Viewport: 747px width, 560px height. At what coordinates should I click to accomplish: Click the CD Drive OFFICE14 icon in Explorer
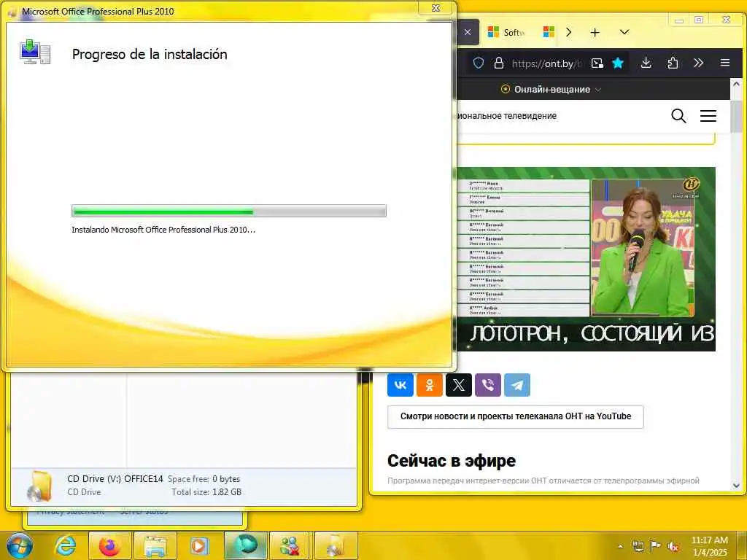39,486
